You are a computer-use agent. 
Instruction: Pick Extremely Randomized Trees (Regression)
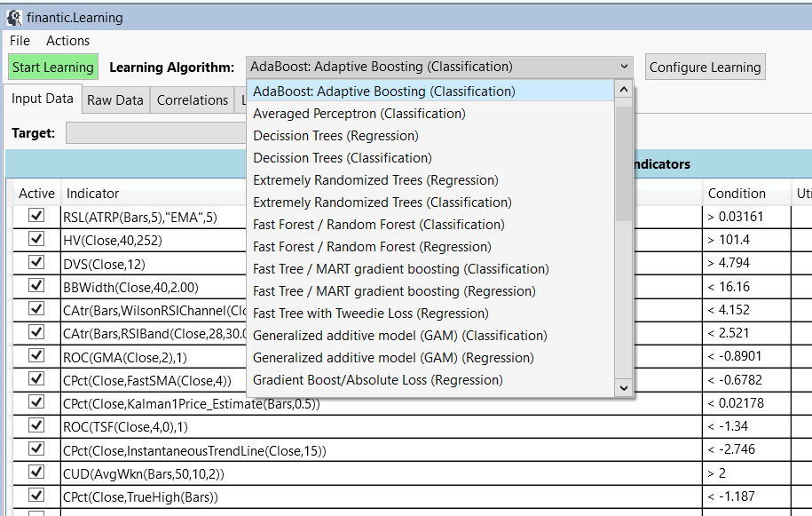[x=375, y=180]
